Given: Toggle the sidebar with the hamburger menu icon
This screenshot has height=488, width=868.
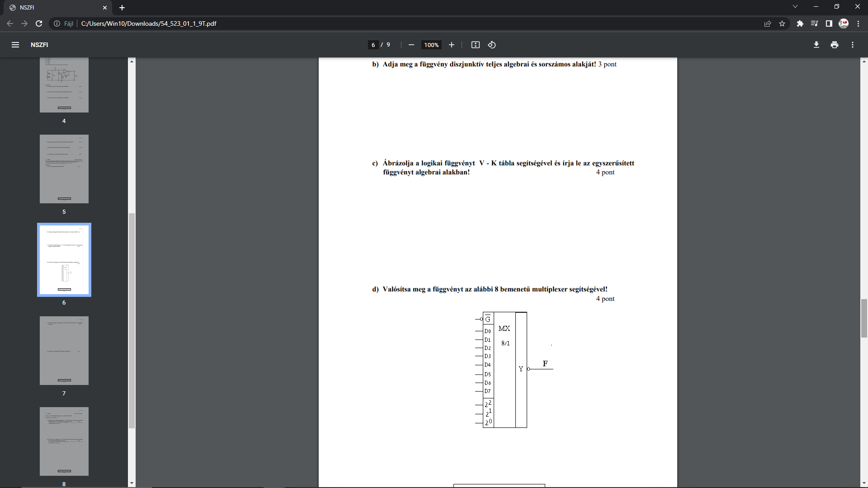Looking at the screenshot, I should 15,45.
